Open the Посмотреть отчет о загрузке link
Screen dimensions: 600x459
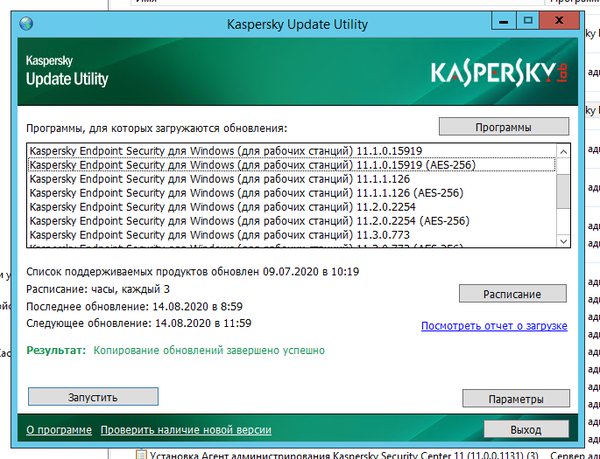(494, 326)
